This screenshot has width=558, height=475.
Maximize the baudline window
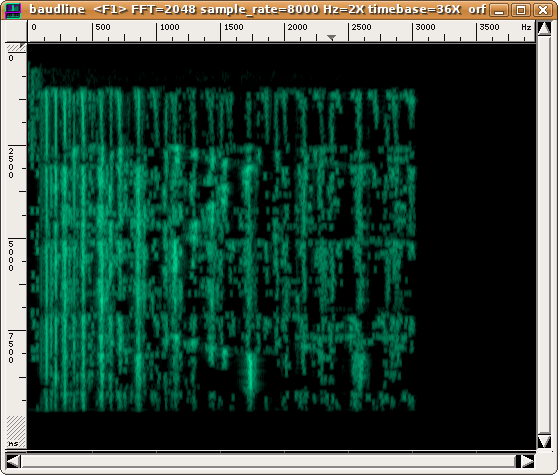pos(521,10)
